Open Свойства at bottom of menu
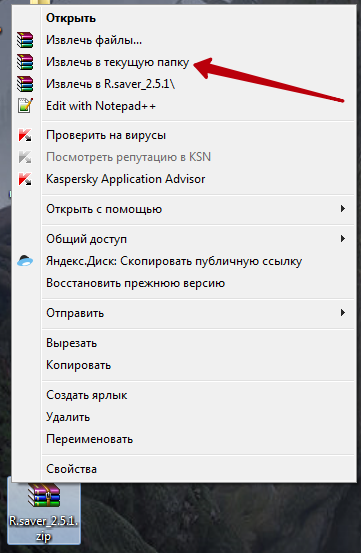This screenshot has width=361, height=553. click(71, 469)
